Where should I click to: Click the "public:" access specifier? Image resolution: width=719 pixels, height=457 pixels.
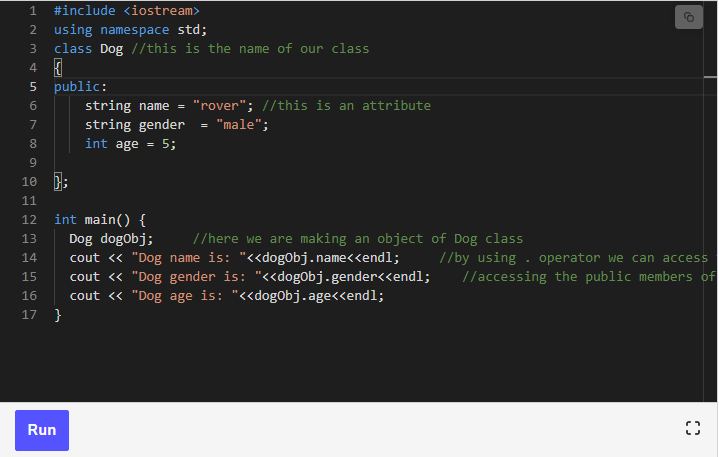(x=80, y=87)
